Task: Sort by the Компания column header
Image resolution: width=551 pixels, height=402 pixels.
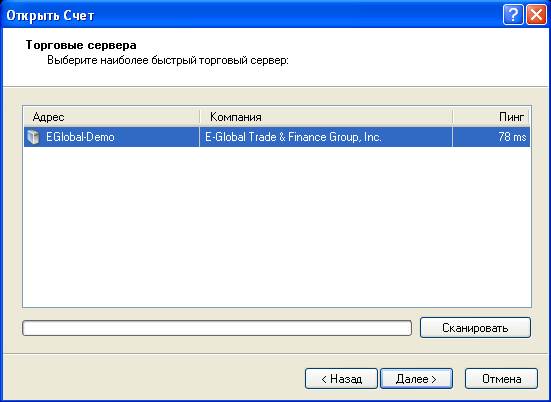Action: [326, 117]
